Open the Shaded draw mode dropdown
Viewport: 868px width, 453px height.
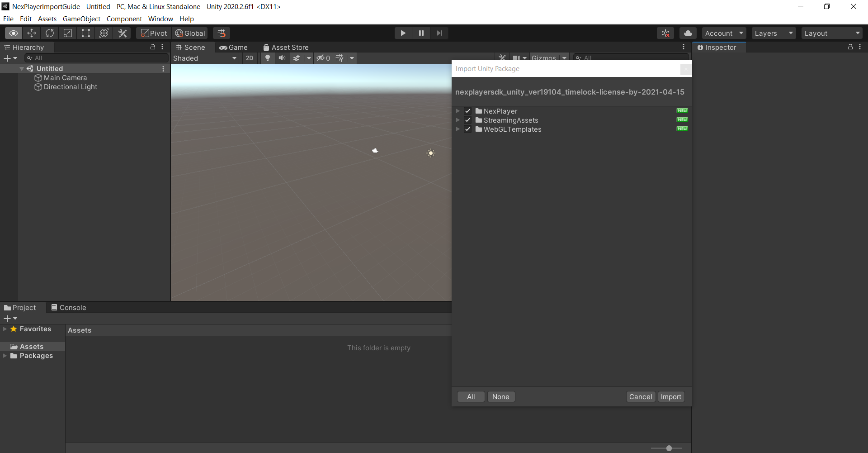pos(205,58)
